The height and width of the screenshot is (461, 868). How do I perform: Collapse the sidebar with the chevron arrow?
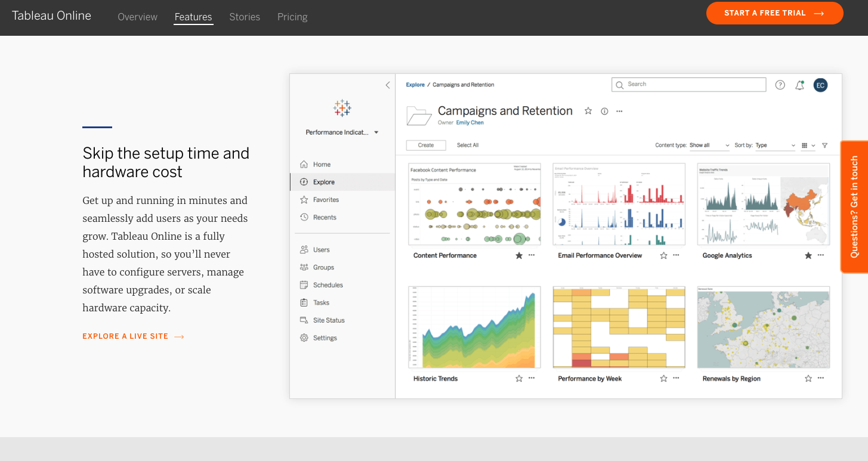click(x=388, y=85)
